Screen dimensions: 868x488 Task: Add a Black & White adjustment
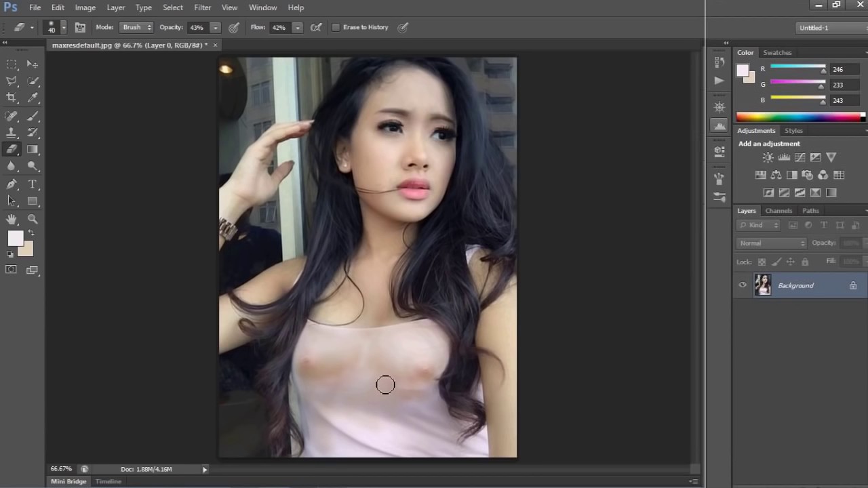coord(791,175)
